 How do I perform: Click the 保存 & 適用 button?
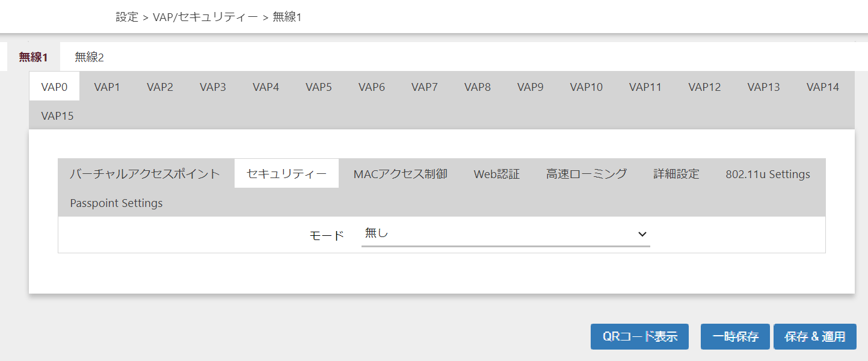(814, 336)
